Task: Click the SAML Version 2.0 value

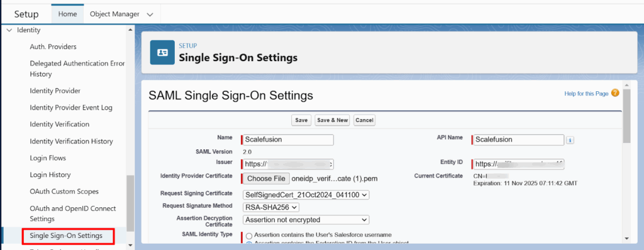Action: [247, 152]
